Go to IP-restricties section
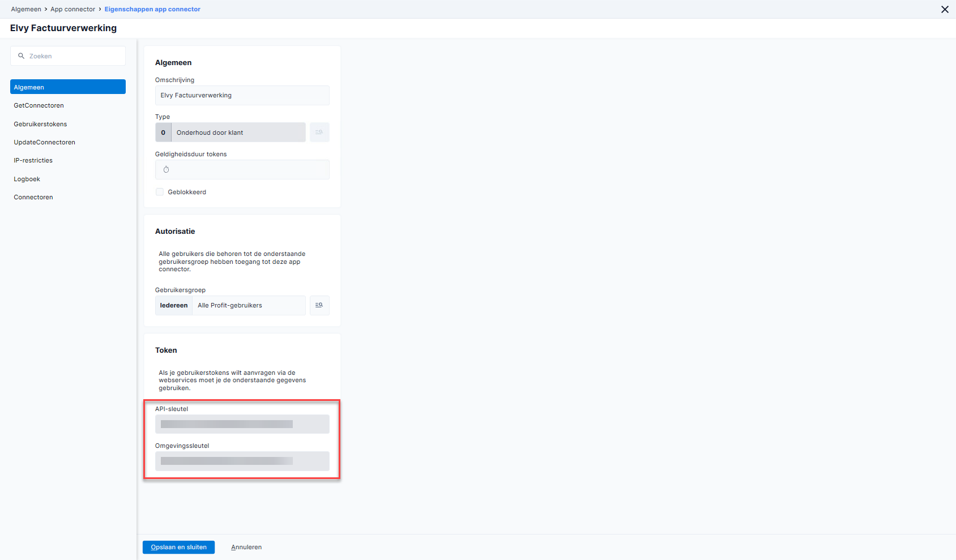 point(33,160)
